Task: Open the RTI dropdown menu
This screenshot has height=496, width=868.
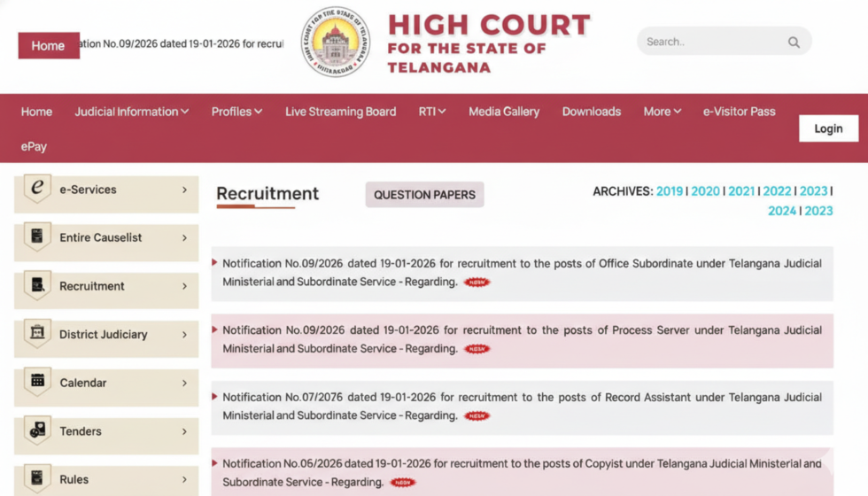Action: coord(432,112)
